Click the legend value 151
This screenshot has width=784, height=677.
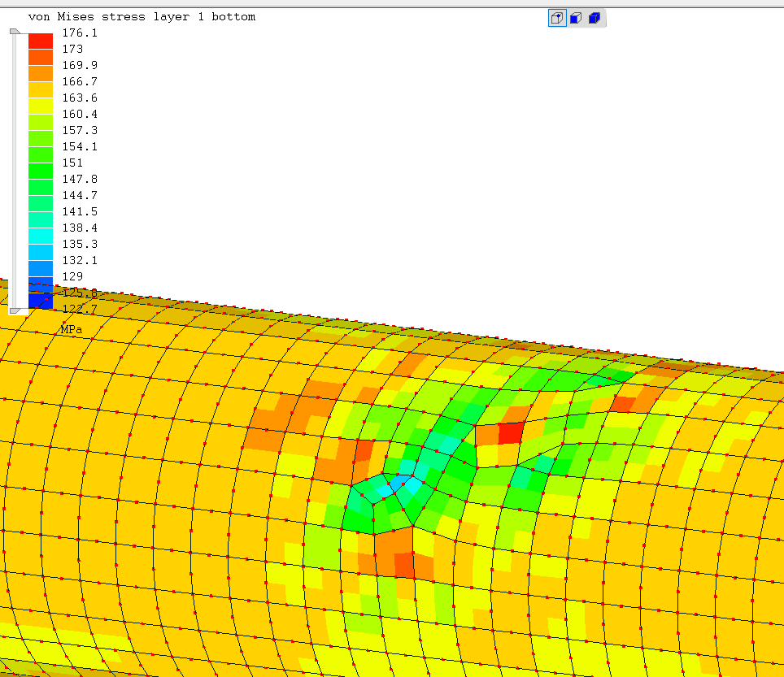pyautogui.click(x=72, y=163)
